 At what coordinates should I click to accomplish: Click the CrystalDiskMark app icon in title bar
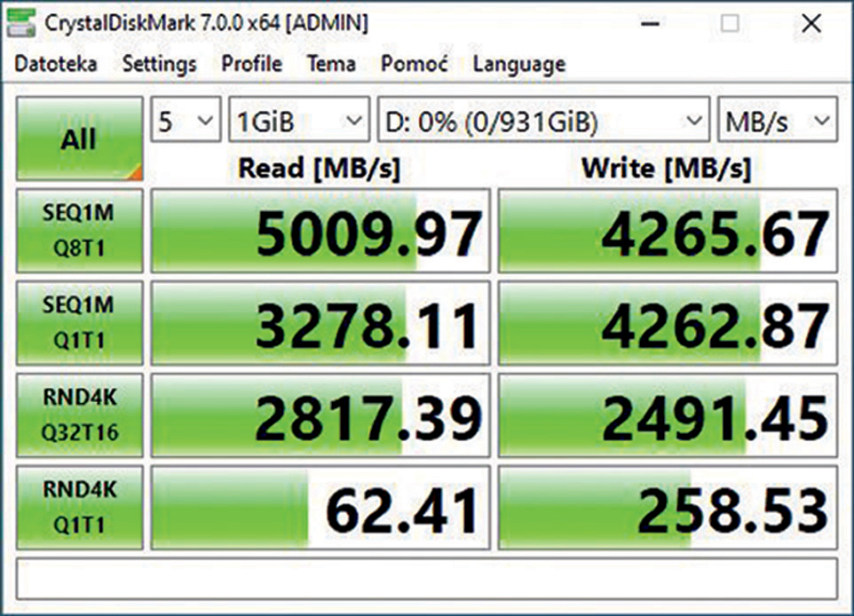click(x=21, y=23)
